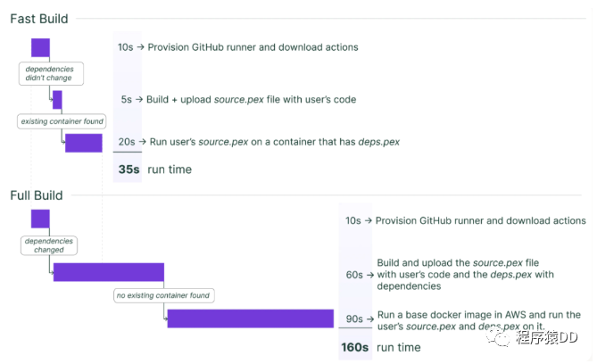Click the arrow icon after 5s
Image resolution: width=597 pixels, height=364 pixels.
coord(139,99)
